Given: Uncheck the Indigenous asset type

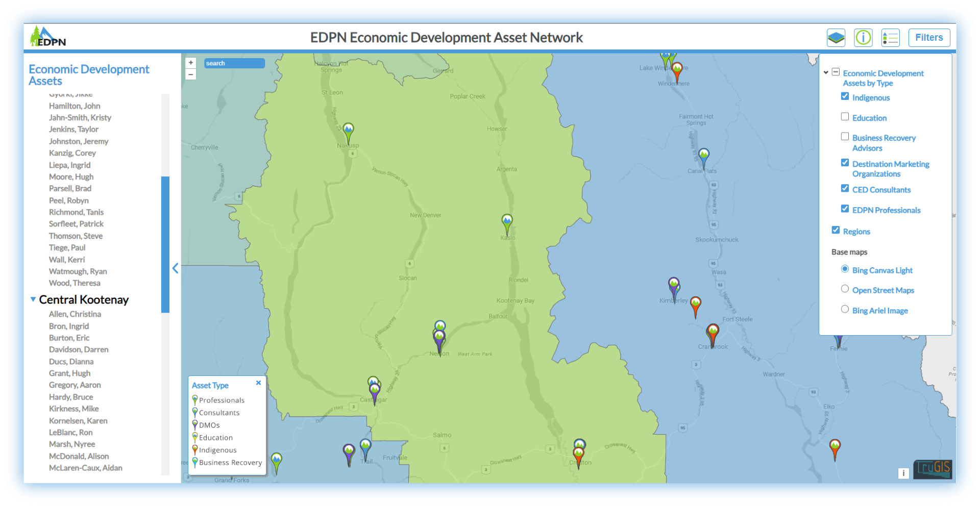Looking at the screenshot, I should pos(845,96).
